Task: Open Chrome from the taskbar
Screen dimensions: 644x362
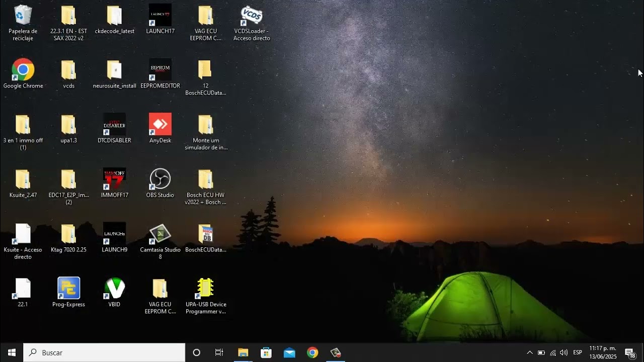Action: (x=312, y=352)
